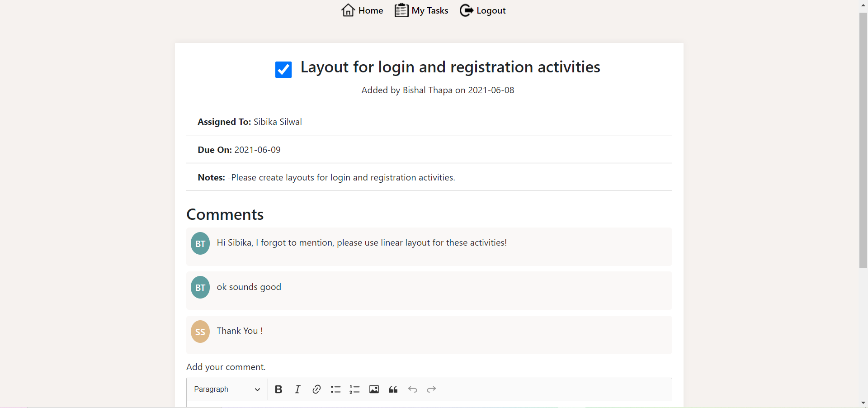Image resolution: width=868 pixels, height=408 pixels.
Task: Insert an image into the comment
Action: [374, 389]
